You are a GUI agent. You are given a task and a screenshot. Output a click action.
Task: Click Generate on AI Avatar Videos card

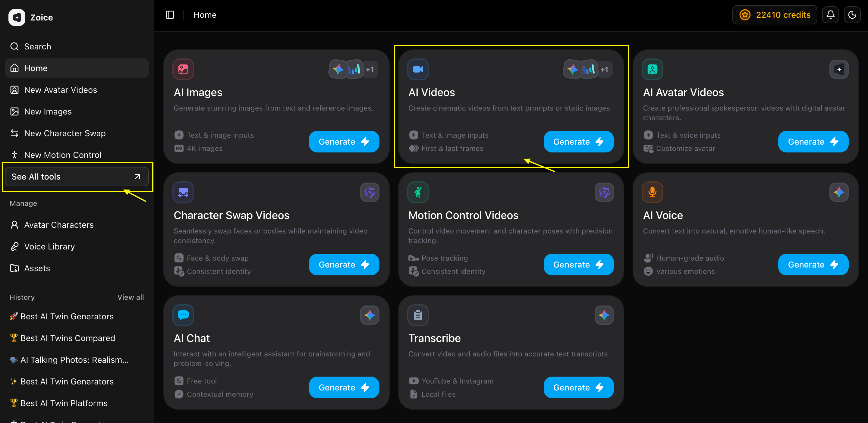pos(813,142)
